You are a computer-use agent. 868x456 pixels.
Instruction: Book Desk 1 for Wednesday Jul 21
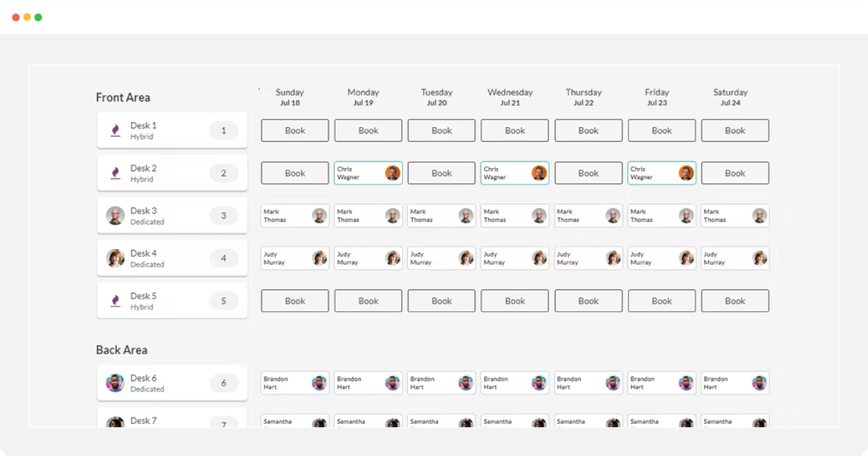515,130
